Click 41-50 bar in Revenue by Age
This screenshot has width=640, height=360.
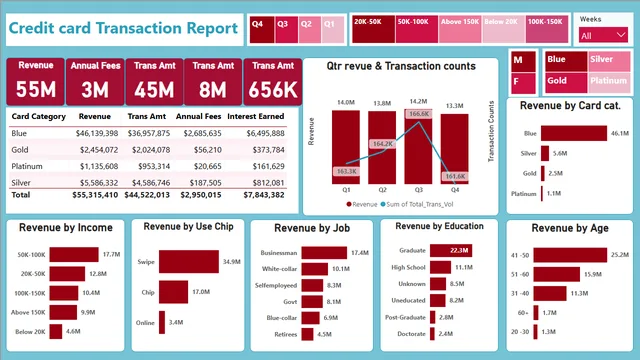point(570,255)
